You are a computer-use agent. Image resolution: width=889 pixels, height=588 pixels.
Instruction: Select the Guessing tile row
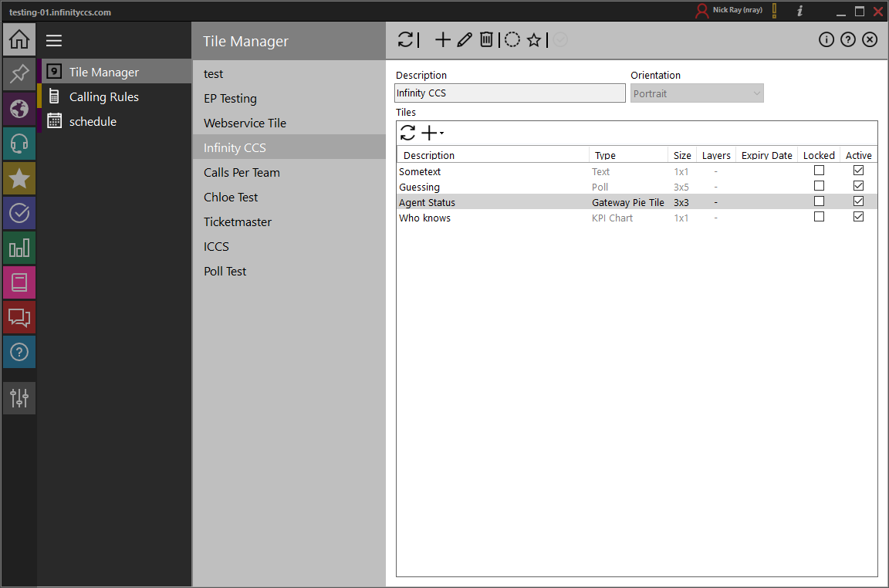(637, 187)
